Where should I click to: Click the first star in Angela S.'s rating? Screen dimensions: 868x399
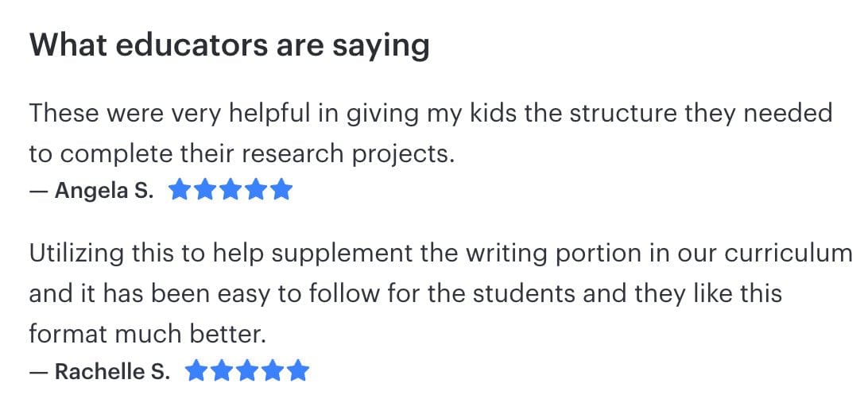tap(180, 191)
